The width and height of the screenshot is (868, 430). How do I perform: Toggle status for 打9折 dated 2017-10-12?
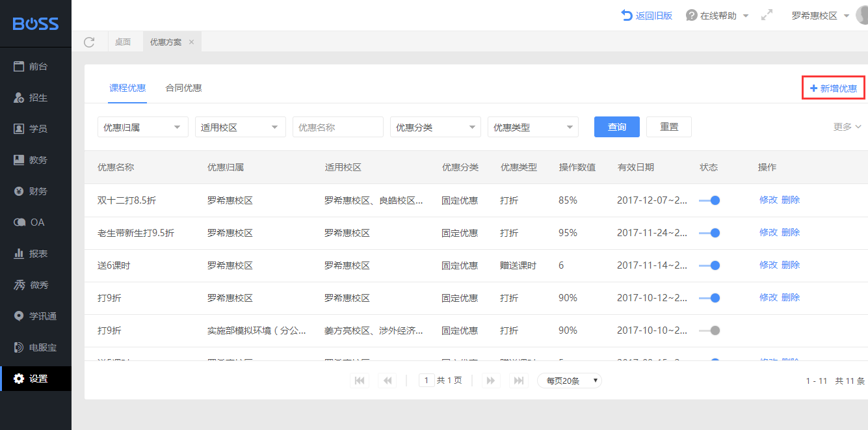pyautogui.click(x=709, y=298)
